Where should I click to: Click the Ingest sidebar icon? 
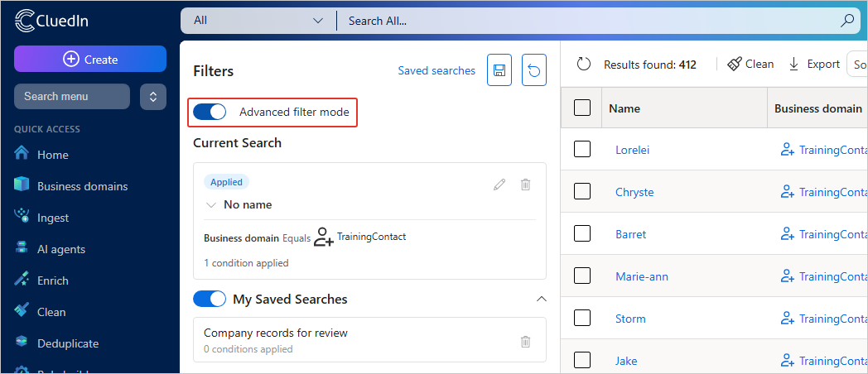21,216
